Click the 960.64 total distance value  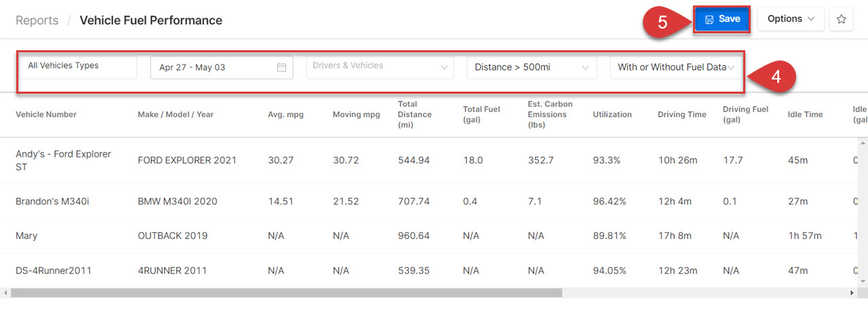pos(414,236)
